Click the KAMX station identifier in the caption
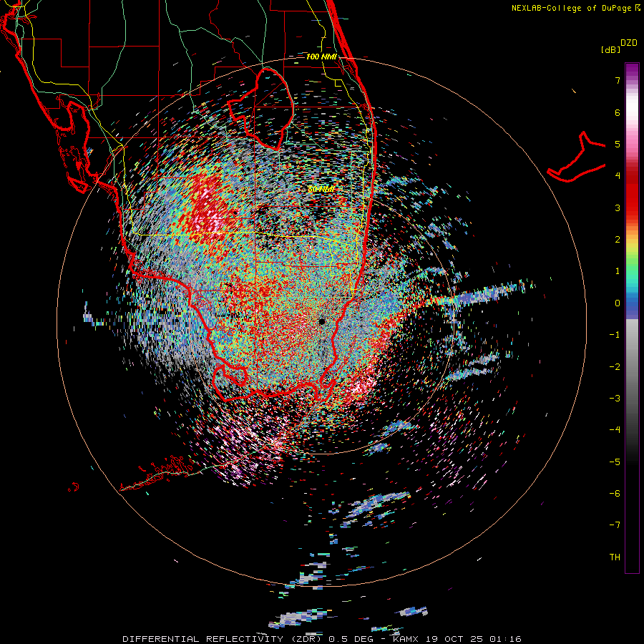 405,639
